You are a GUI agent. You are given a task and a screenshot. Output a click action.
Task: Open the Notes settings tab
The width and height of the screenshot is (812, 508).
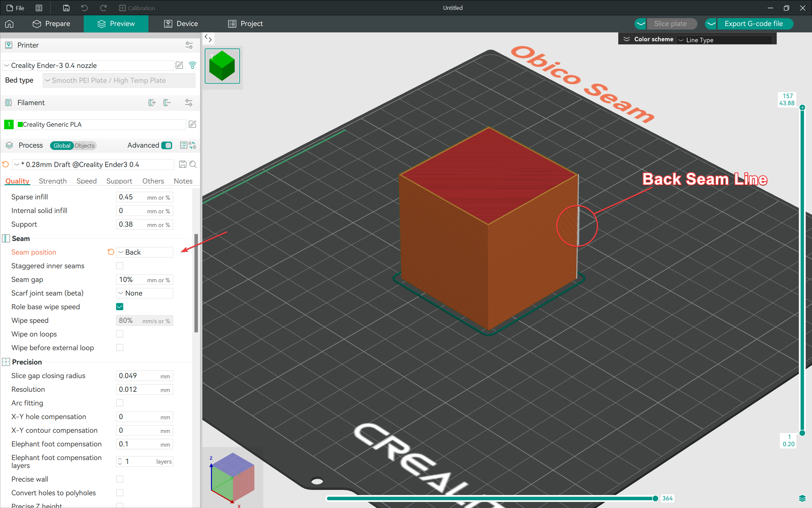[x=183, y=181]
